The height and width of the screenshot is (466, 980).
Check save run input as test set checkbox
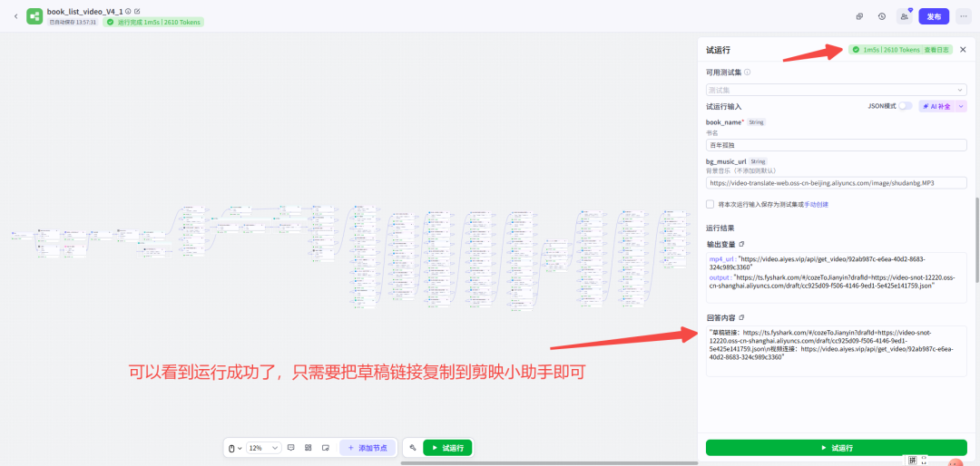coord(710,204)
